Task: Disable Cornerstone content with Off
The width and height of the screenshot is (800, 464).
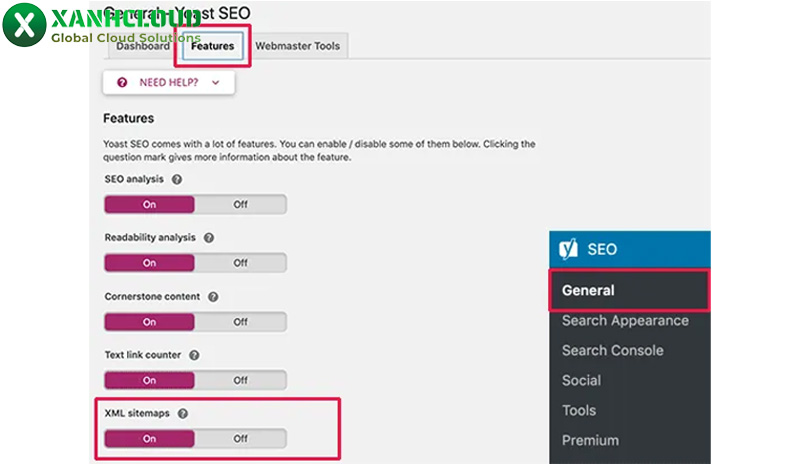Action: 240,322
